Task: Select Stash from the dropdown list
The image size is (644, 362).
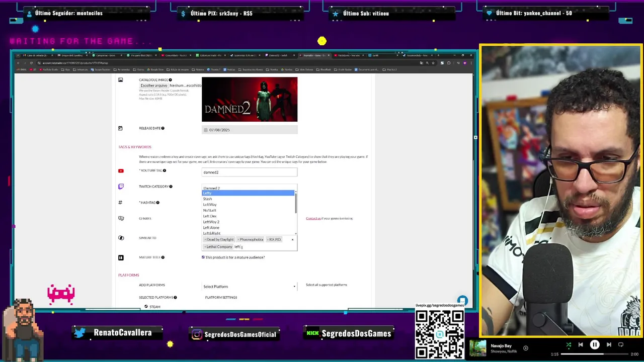Action: (248, 199)
